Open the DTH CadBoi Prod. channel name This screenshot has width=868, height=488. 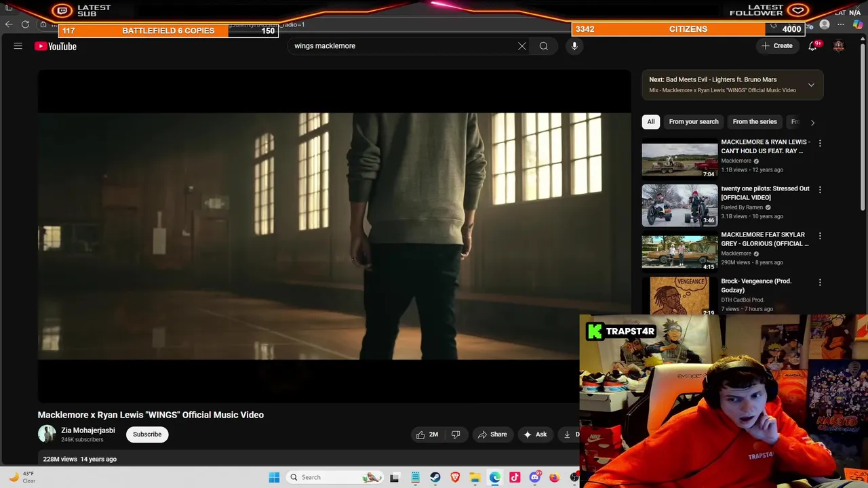(743, 300)
